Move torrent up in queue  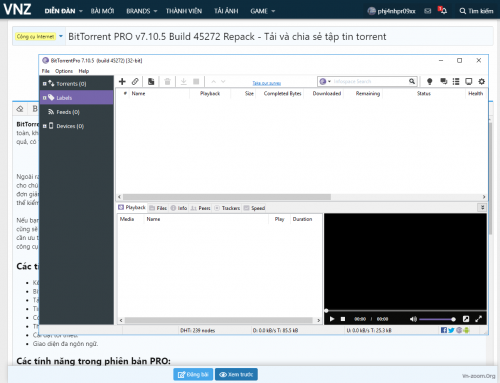(214, 81)
